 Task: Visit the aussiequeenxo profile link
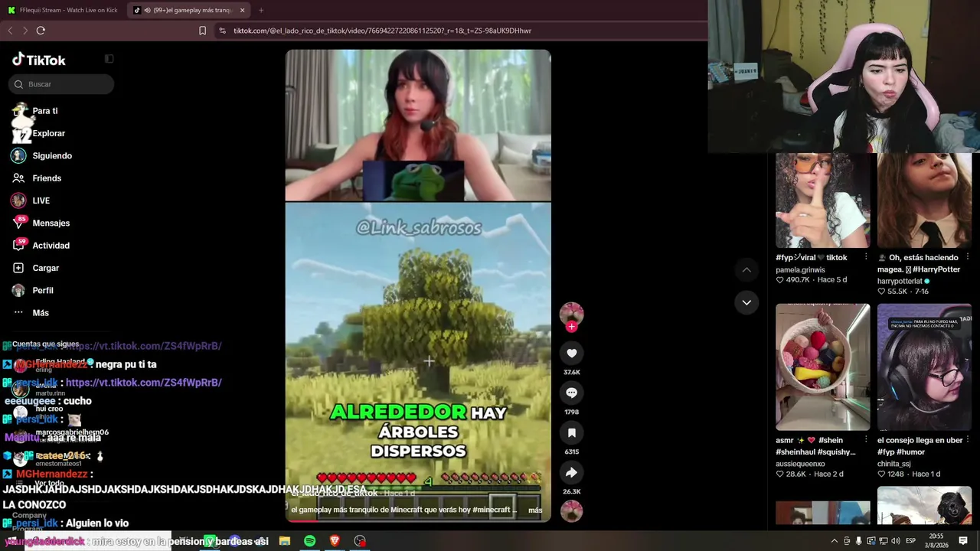tap(800, 464)
